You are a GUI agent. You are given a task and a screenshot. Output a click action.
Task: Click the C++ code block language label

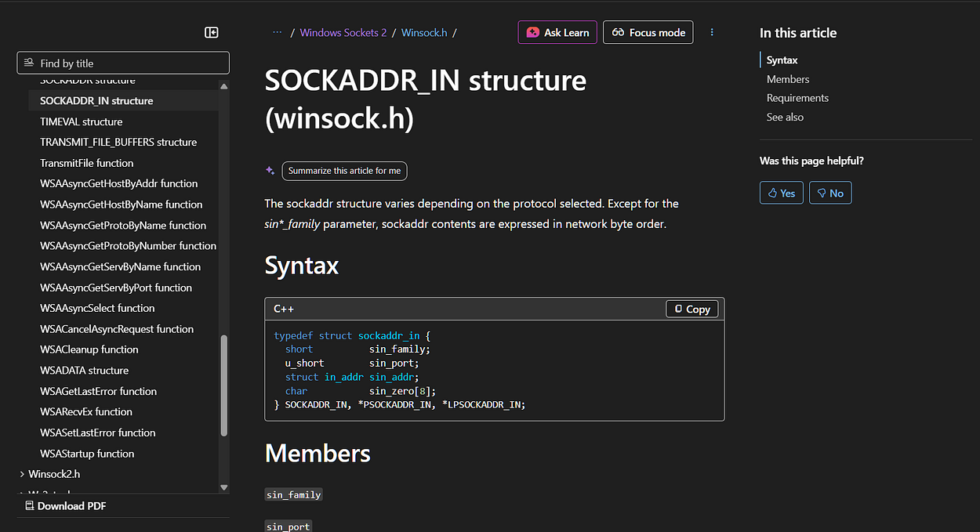[x=284, y=309]
